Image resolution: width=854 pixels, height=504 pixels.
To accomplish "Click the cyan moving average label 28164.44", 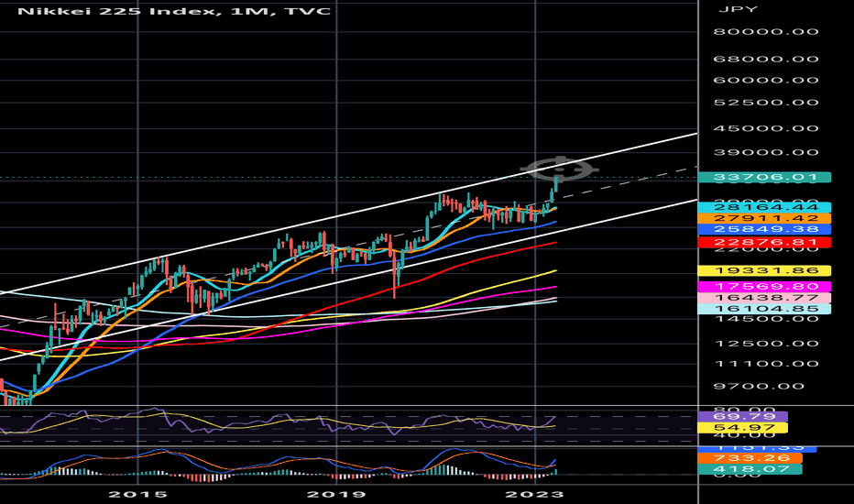I will (764, 207).
